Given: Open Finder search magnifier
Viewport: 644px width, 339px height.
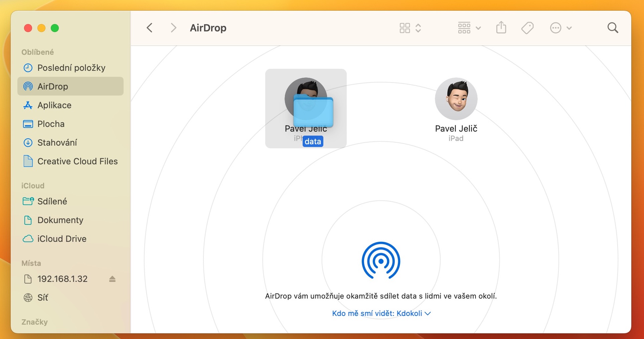Looking at the screenshot, I should [x=613, y=28].
